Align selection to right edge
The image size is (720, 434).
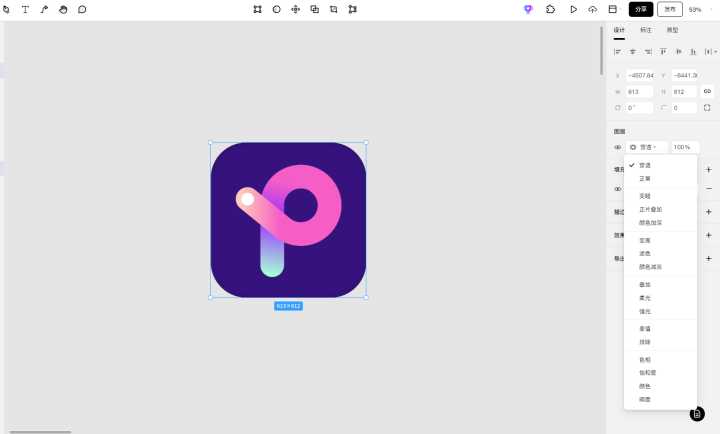click(648, 51)
